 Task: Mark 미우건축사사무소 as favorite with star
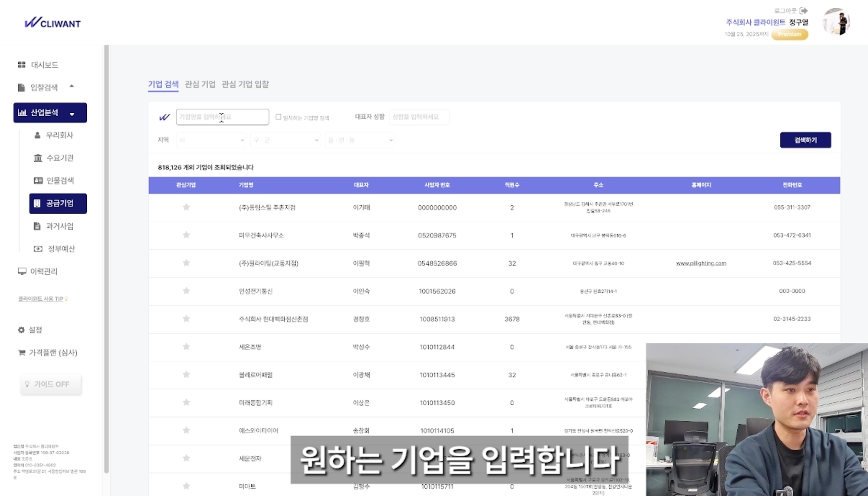pos(186,235)
